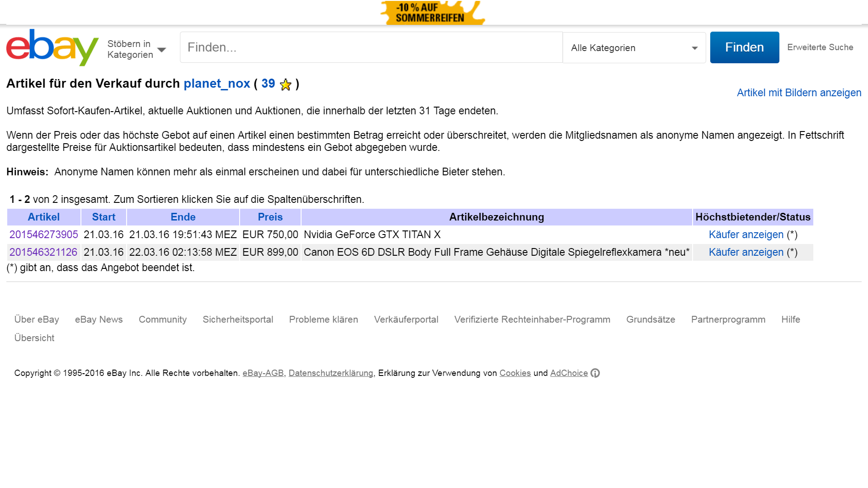
Task: Expand Stöbern in Kategorien dropdown
Action: [x=137, y=49]
